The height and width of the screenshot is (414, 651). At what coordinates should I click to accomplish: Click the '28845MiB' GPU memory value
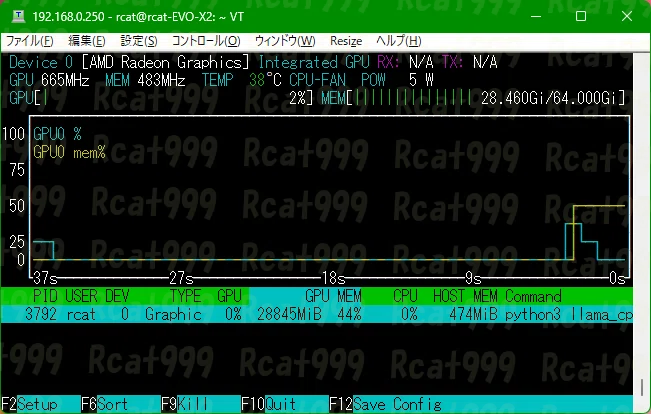(289, 314)
